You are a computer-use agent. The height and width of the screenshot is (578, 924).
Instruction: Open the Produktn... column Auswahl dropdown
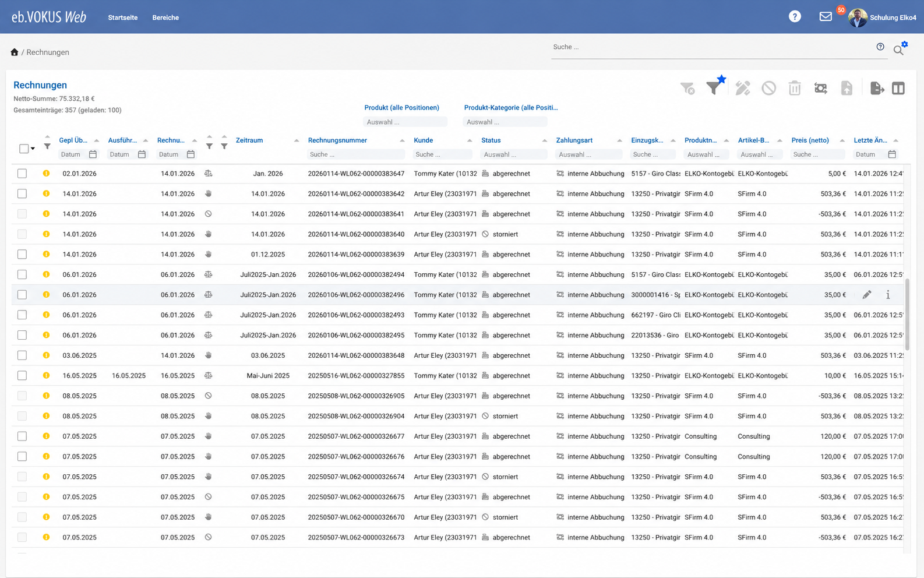[x=707, y=154]
